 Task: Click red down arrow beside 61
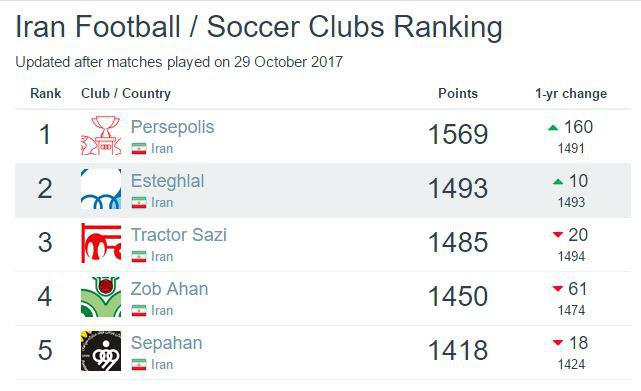pos(558,289)
